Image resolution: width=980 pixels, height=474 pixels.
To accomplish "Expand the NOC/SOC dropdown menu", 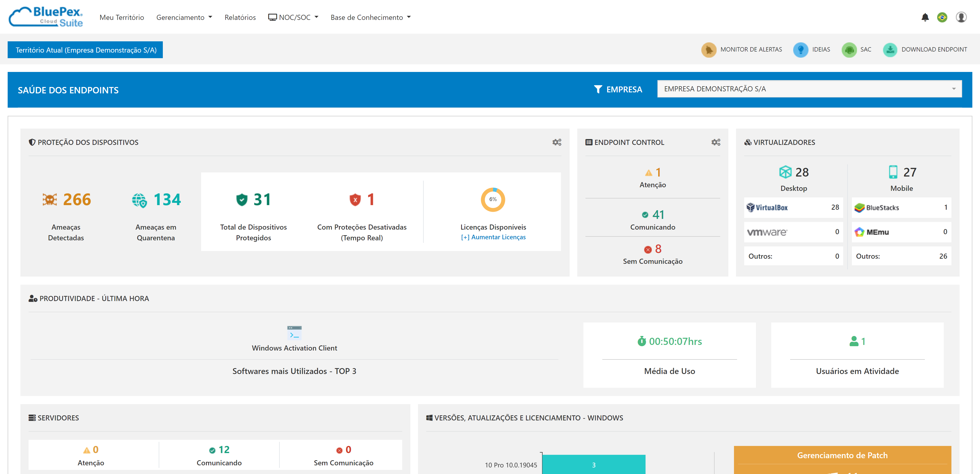I will tap(293, 18).
